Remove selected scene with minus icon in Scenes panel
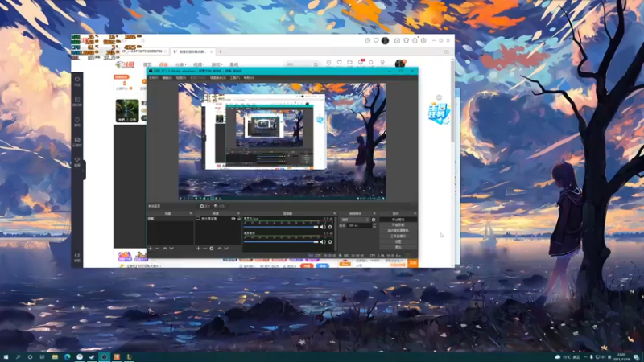 coord(157,249)
